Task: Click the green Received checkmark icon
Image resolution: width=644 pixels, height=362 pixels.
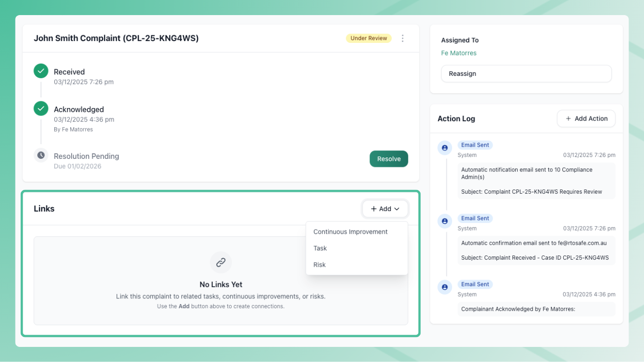Action: (41, 71)
